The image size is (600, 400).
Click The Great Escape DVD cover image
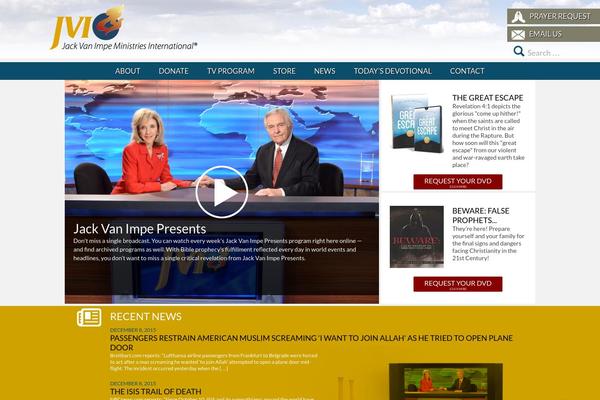417,122
